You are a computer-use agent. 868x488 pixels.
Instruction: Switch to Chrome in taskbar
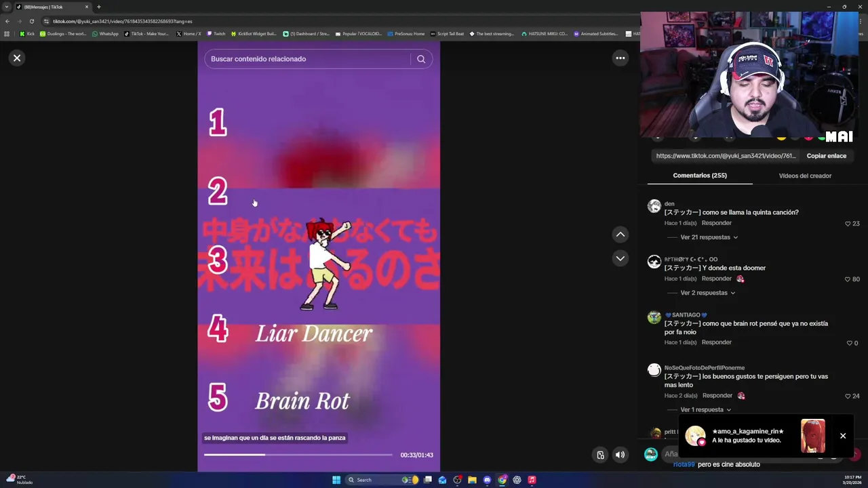click(502, 480)
